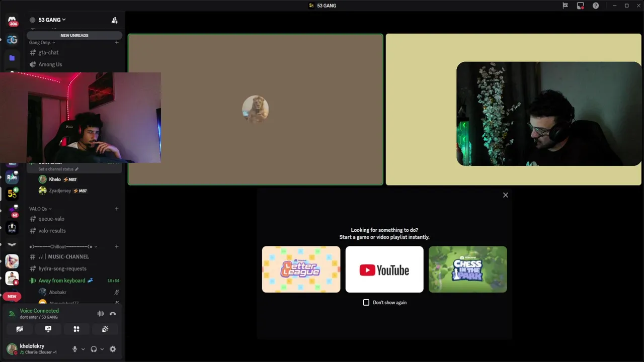Viewport: 644px width, 362px height.
Task: Open the gta-chat channel
Action: (x=74, y=52)
